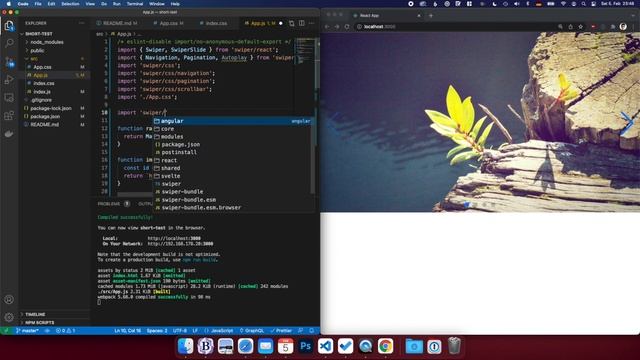
Task: Click the zoom magnifier in browser address bar
Action: coord(560,27)
